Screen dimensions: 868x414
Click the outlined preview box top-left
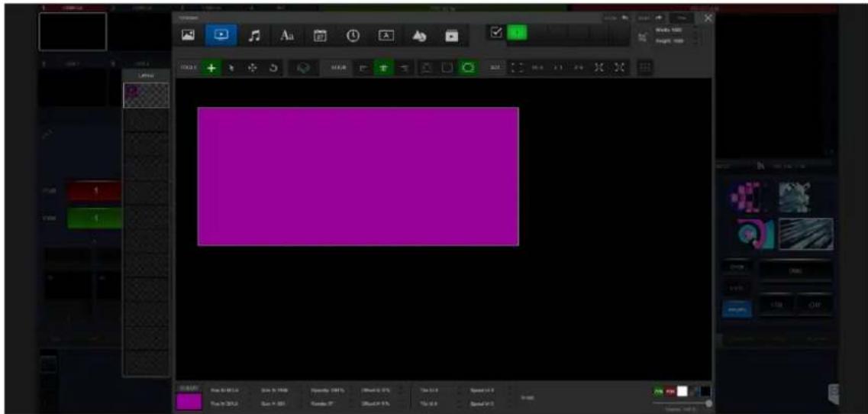point(73,31)
